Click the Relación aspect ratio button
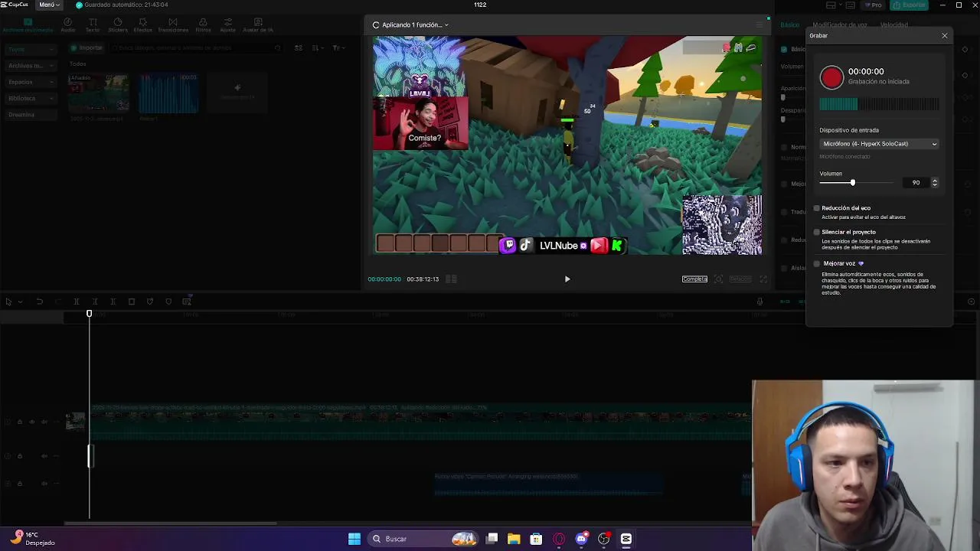The image size is (980, 551). click(740, 279)
